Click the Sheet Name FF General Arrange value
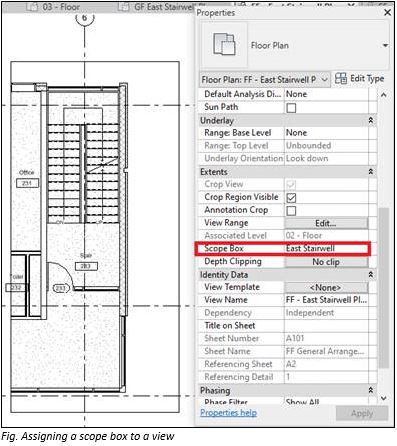 (x=326, y=351)
